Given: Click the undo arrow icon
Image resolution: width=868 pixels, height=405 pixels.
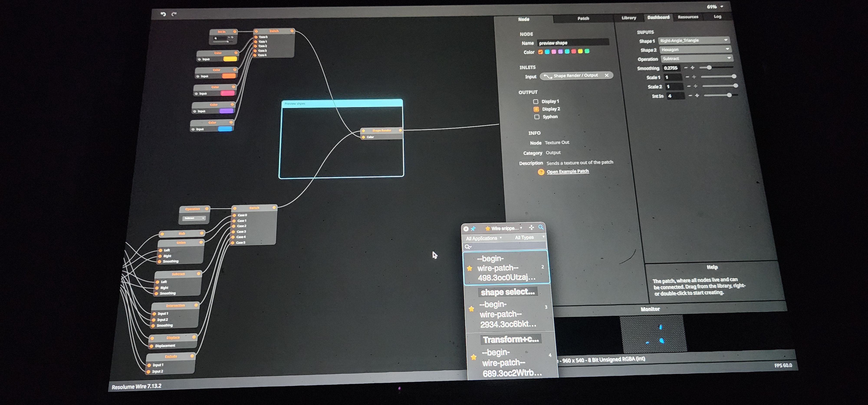Looking at the screenshot, I should (163, 14).
